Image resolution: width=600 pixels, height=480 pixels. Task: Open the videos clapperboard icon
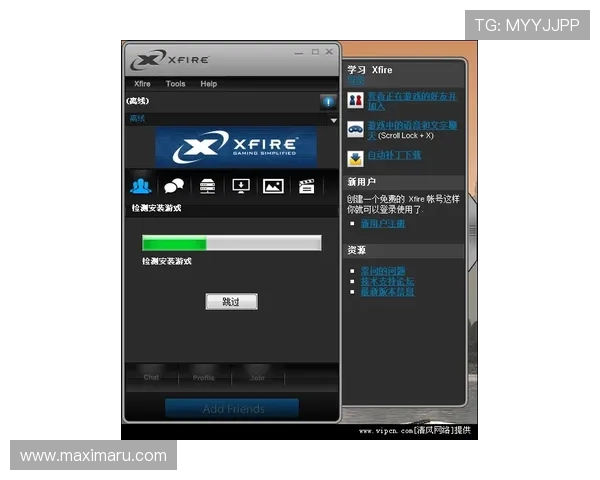point(307,186)
